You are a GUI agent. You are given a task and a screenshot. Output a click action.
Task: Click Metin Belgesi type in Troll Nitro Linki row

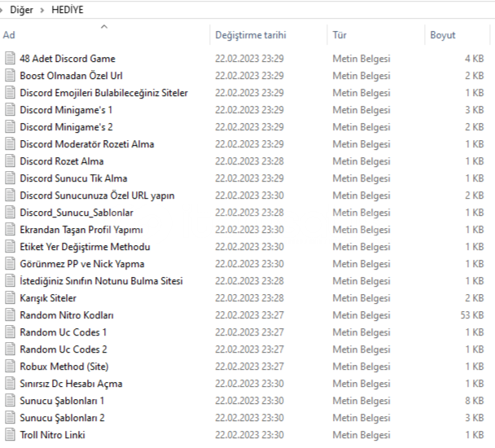[361, 435]
